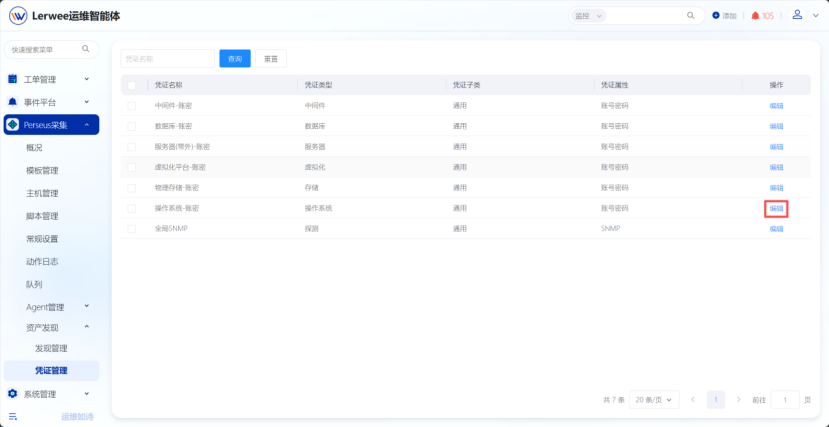
Task: Check the 中间件-账密 row checkbox
Action: pyautogui.click(x=132, y=106)
